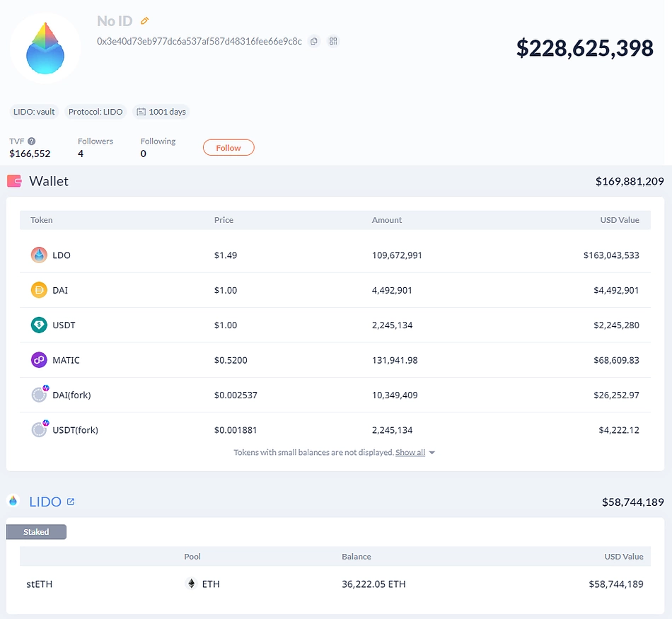672x619 pixels.
Task: Click the Balance column header
Action: (356, 557)
